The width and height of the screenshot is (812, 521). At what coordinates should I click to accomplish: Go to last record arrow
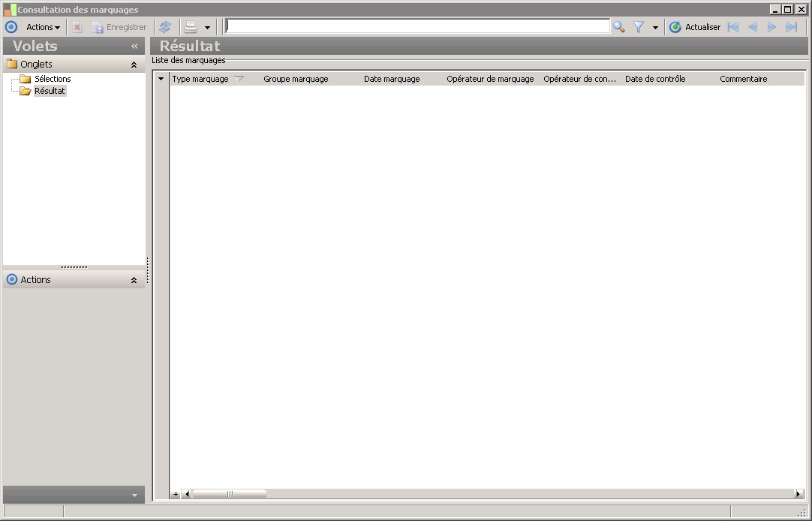[791, 27]
